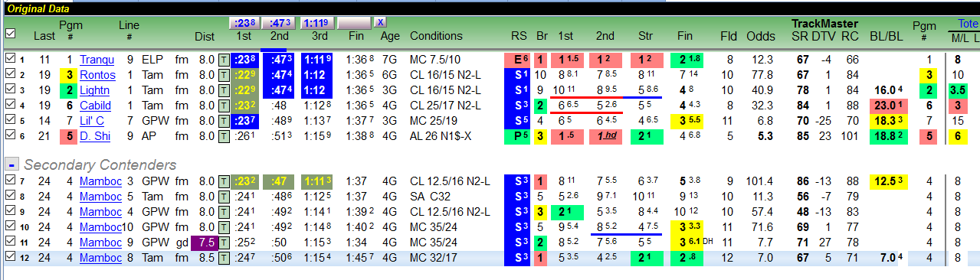The image size is (980, 280).
Task: Click the T icon in Lightn row 3
Action: pos(224,90)
